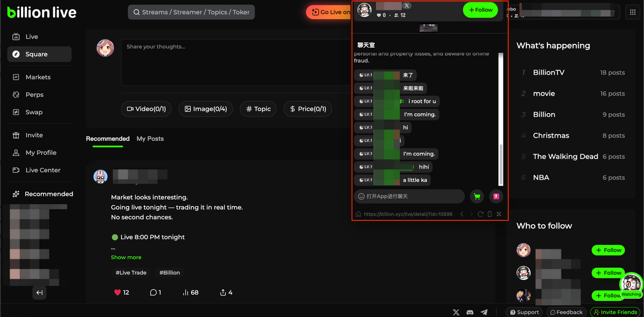Click the chat room scrollbar
644x317 pixels.
tap(501, 165)
